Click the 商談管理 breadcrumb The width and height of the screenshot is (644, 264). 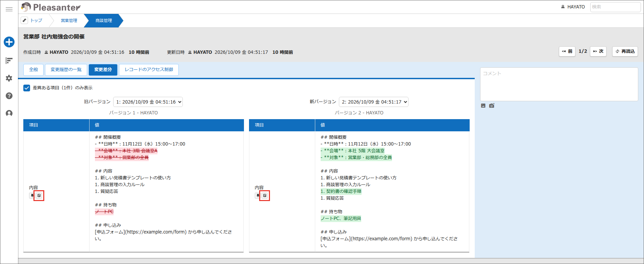click(104, 21)
